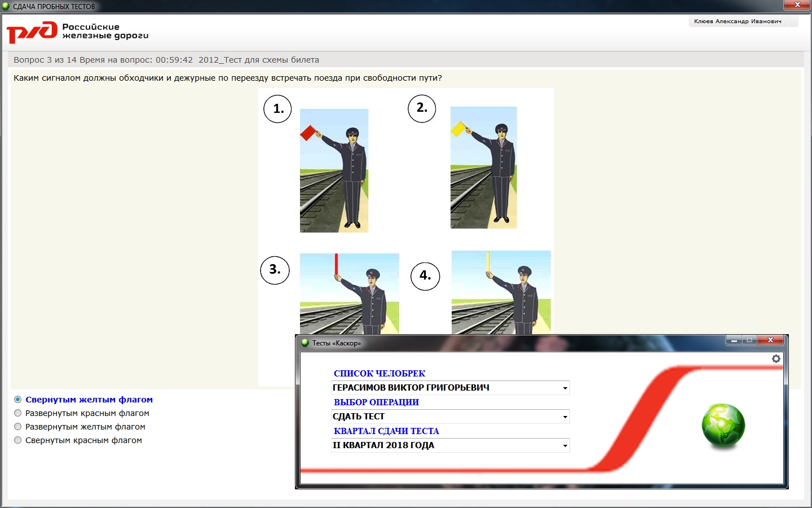Viewport: 812px width, 508px height.
Task: Select 'Развернутым желтым флагом' radio button
Action: (18, 427)
